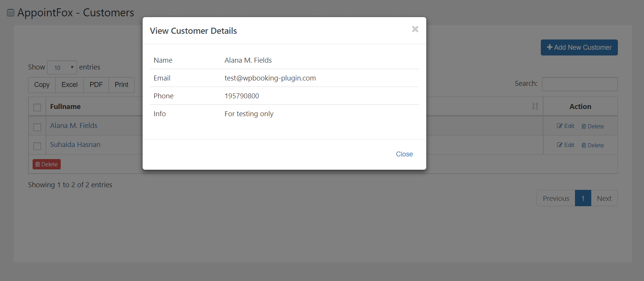644x281 pixels.
Task: Copy the table data to clipboard
Action: [42, 85]
